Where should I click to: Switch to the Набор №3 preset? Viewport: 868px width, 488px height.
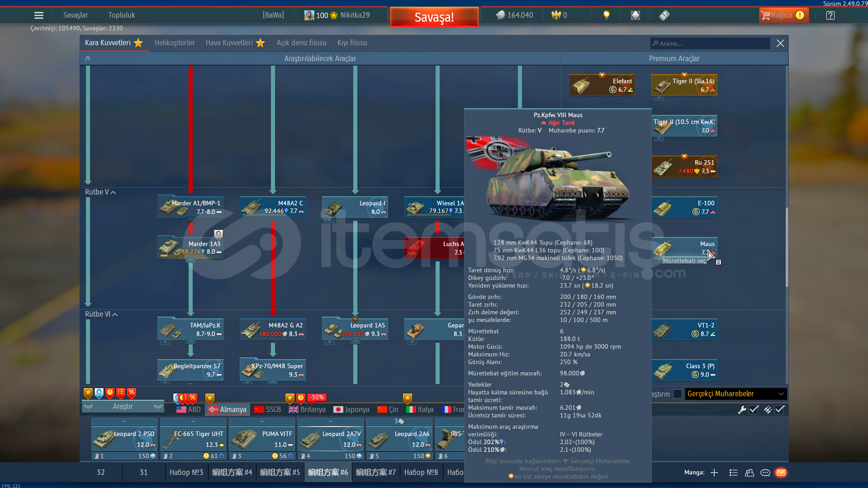pyautogui.click(x=186, y=473)
